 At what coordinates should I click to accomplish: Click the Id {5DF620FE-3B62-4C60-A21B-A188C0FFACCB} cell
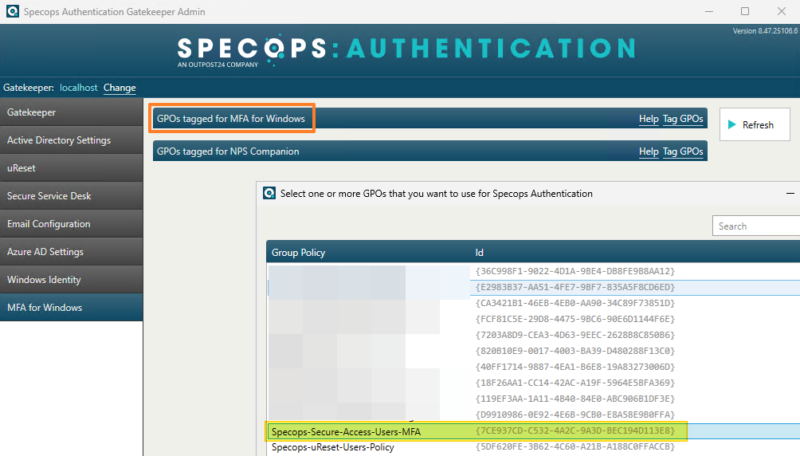pos(575,447)
